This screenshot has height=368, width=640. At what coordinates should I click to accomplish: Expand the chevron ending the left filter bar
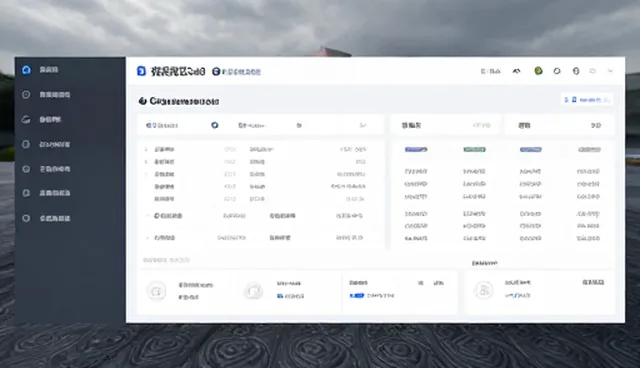click(x=362, y=125)
